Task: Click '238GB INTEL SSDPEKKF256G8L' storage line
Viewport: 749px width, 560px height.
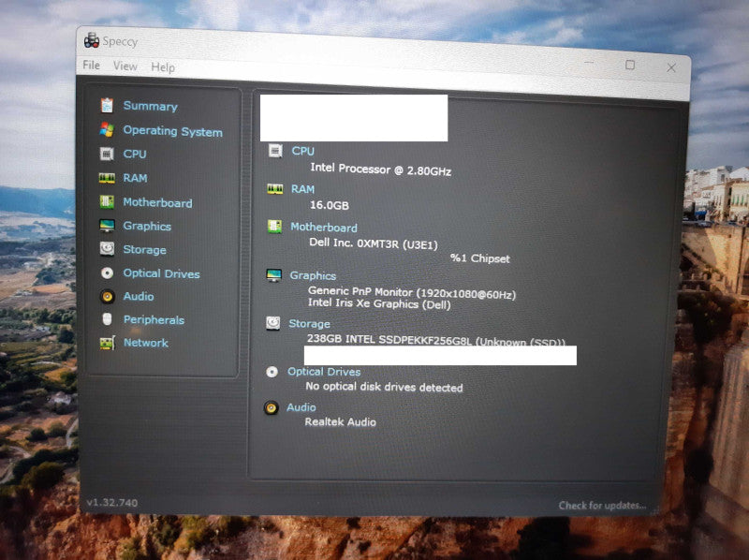Action: 435,340
